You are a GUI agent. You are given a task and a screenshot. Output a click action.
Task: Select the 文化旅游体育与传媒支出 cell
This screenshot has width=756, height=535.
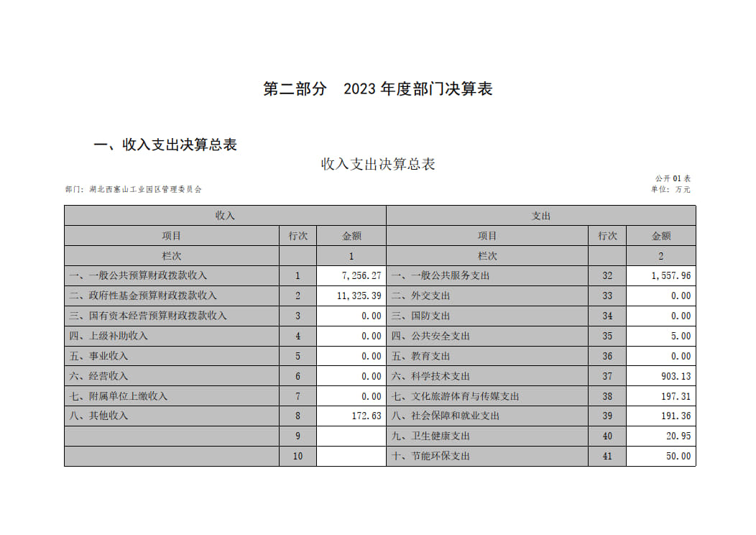coord(455,396)
